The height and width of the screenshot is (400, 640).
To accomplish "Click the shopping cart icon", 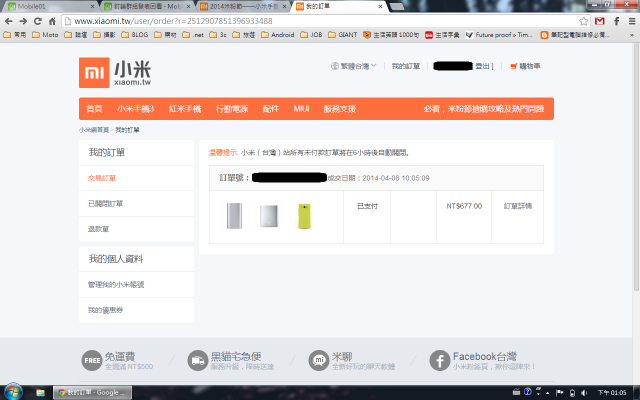I will pos(513,66).
